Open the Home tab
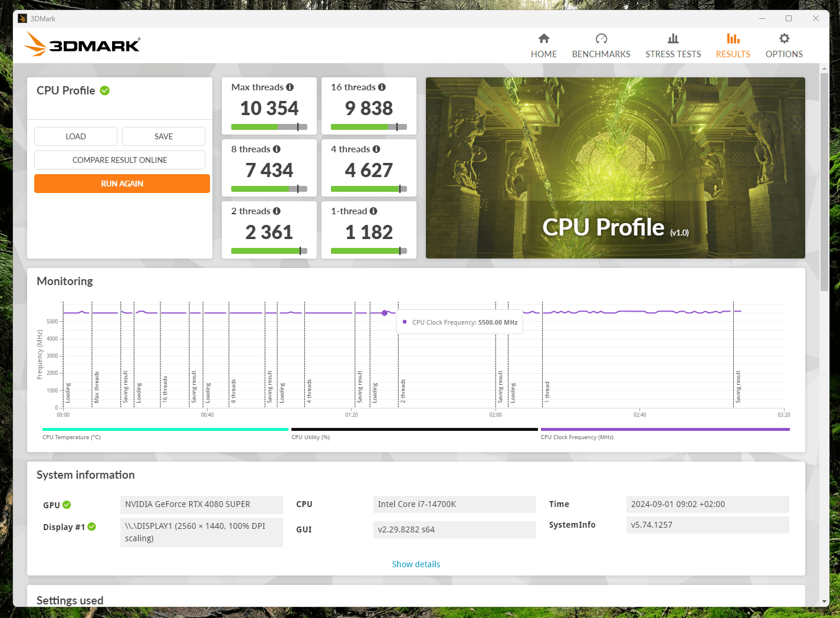This screenshot has height=618, width=840. [543, 46]
